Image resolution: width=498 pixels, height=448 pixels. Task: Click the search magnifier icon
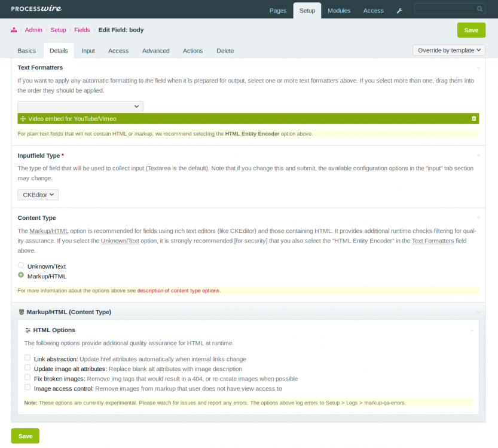pyautogui.click(x=479, y=9)
